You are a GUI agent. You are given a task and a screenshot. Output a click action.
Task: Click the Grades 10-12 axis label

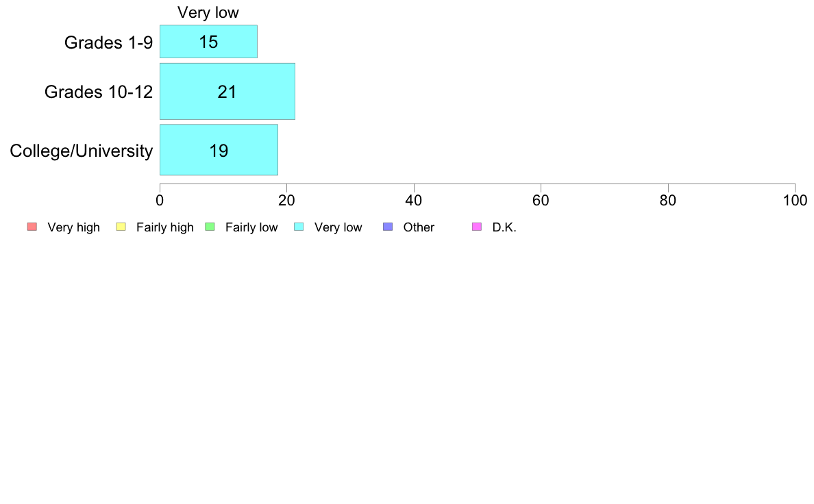coord(99,92)
